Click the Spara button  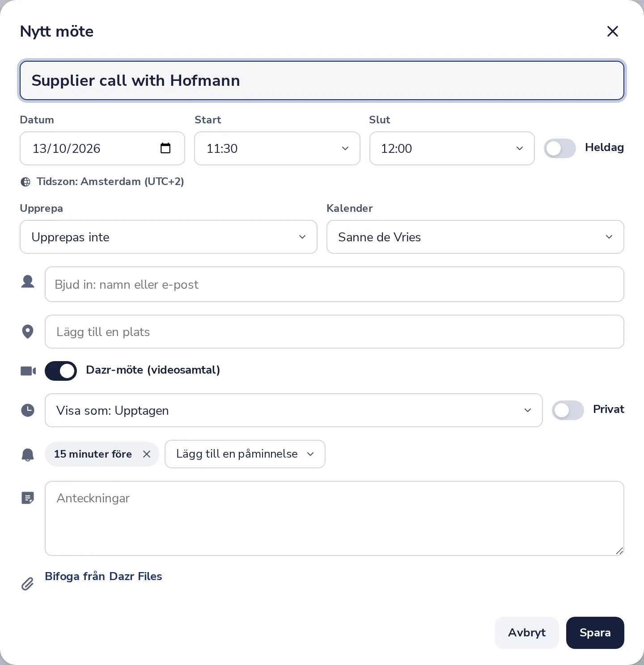click(x=595, y=633)
